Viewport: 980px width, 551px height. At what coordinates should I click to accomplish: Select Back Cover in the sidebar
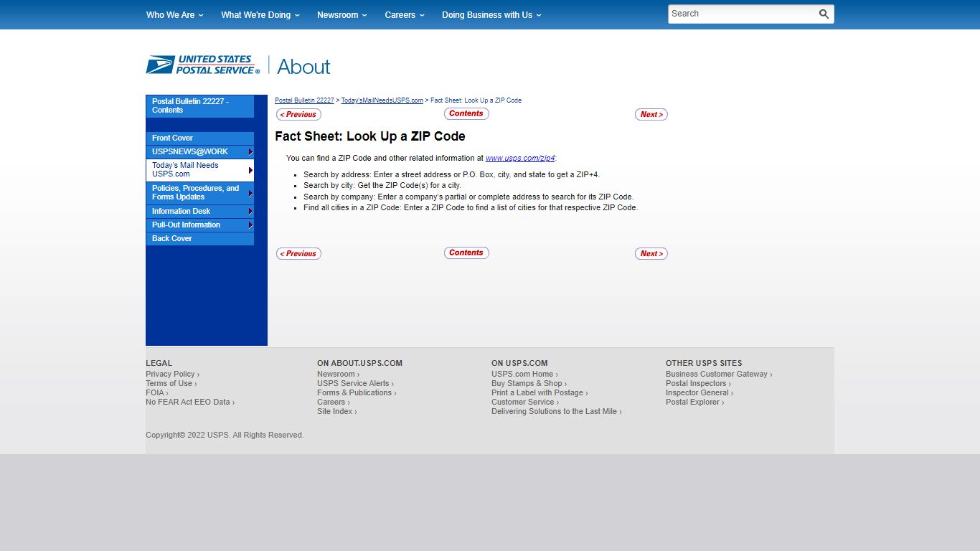(199, 239)
